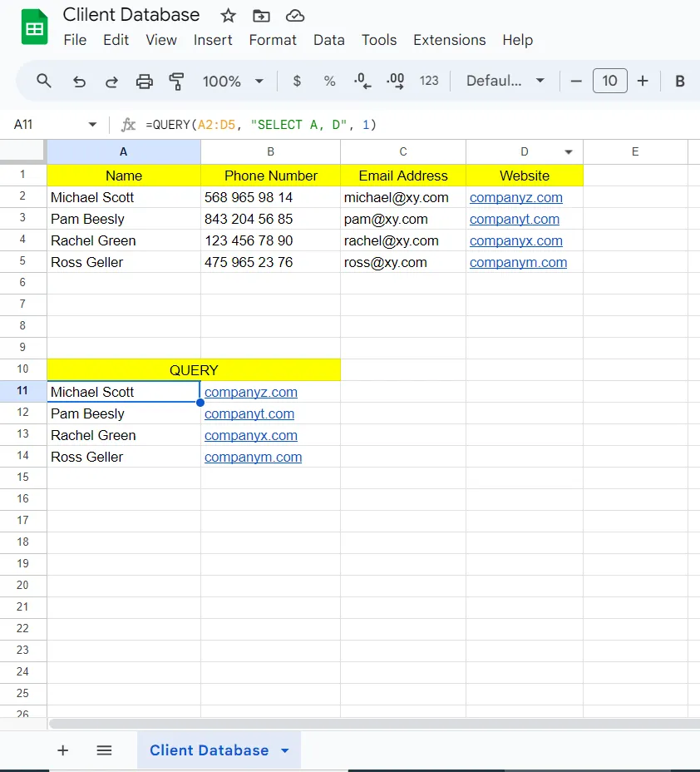This screenshot has height=772, width=700.
Task: Click the Google Sheets home icon
Action: (34, 27)
